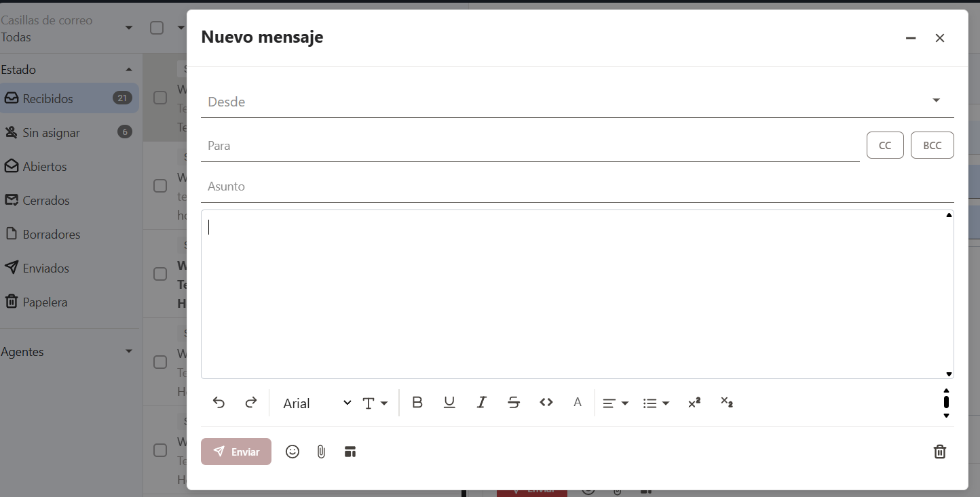Attach a file with paperclip icon
This screenshot has width=980, height=497.
[321, 452]
